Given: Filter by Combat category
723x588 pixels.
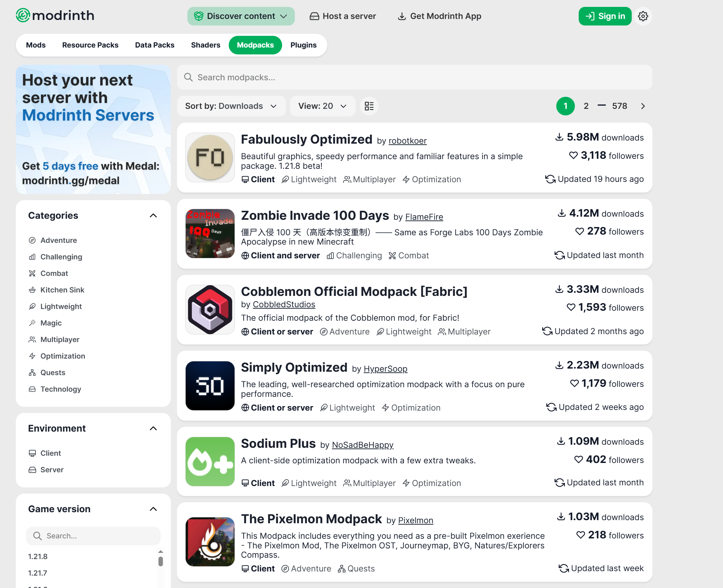Looking at the screenshot, I should (48, 274).
